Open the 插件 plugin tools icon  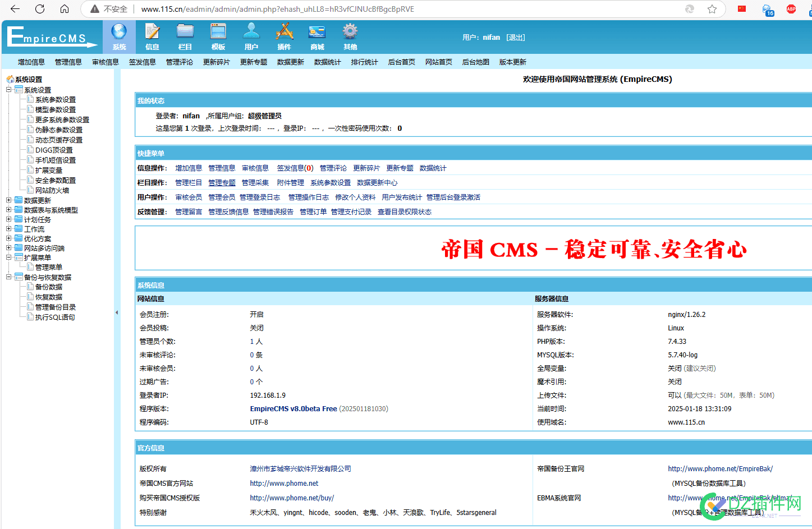(x=284, y=37)
